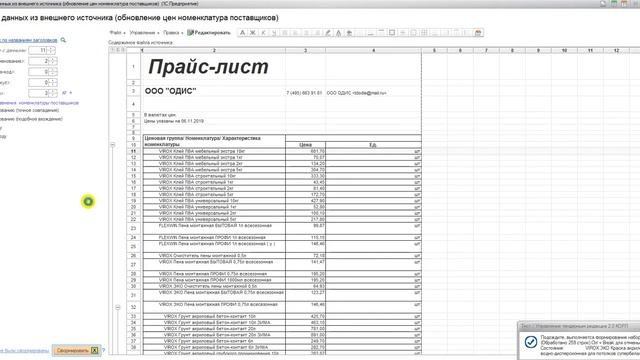
Task: Pick the pencil text color tool
Action: 328,33
